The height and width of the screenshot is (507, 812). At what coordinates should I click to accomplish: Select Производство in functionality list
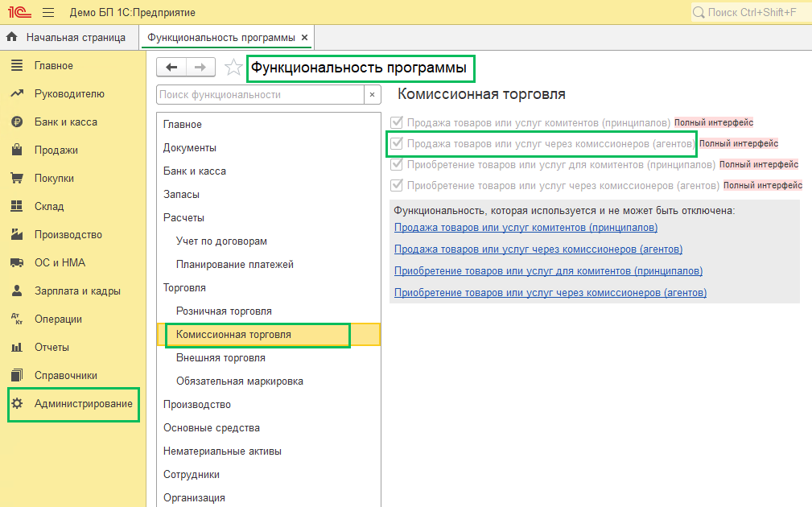click(268, 405)
